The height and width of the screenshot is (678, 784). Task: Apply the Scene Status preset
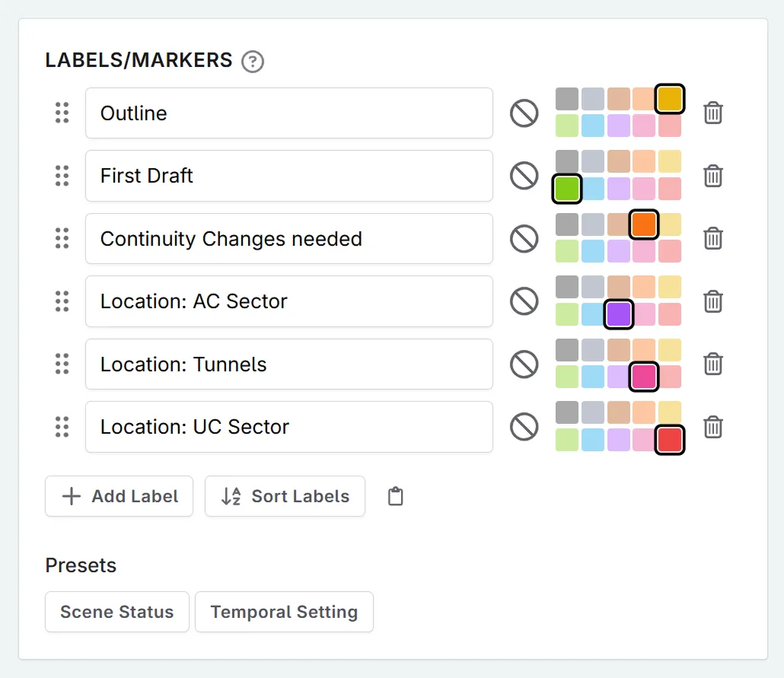(x=116, y=612)
